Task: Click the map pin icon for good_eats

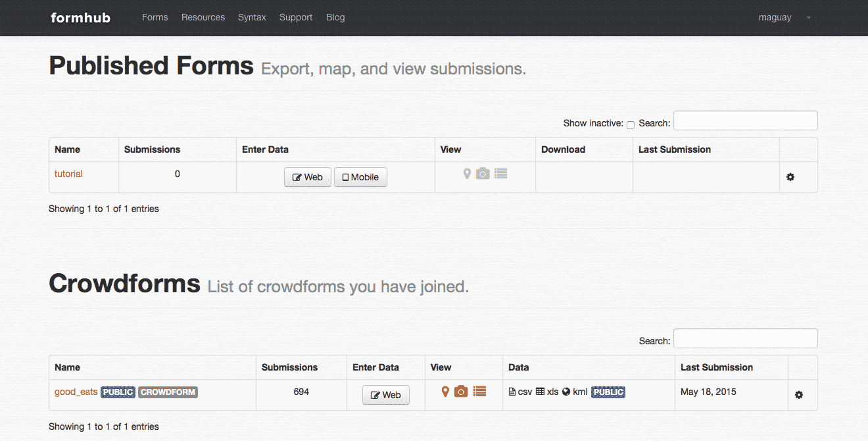Action: click(x=445, y=392)
